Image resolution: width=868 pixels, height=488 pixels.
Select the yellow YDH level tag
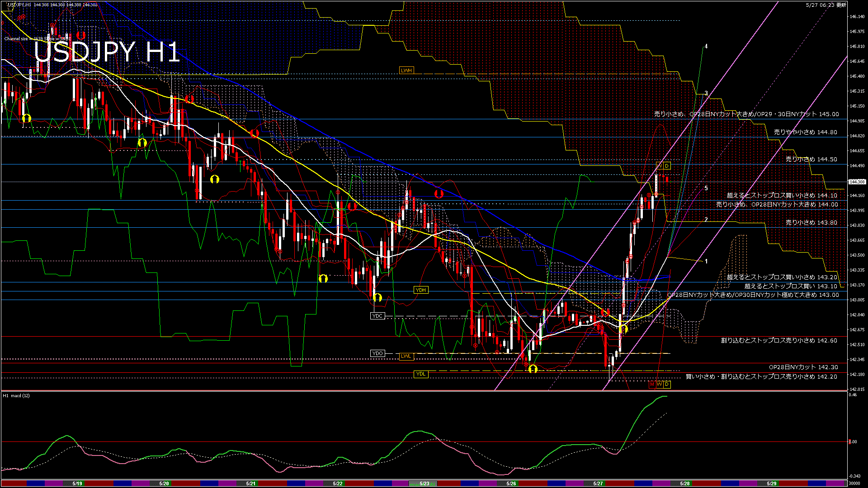[420, 290]
